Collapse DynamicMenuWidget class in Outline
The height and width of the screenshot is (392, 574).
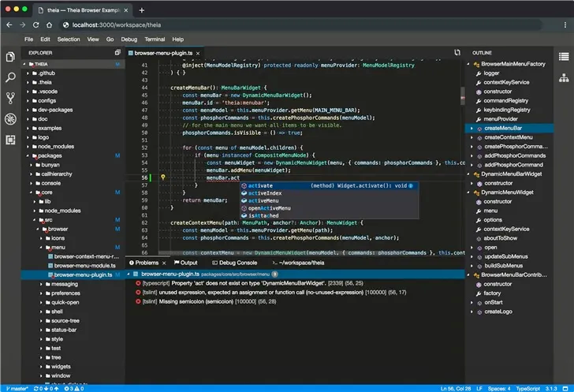coord(468,192)
